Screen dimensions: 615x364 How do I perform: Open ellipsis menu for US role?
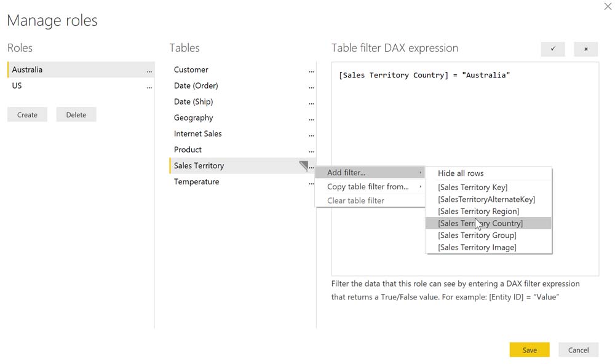click(x=149, y=87)
